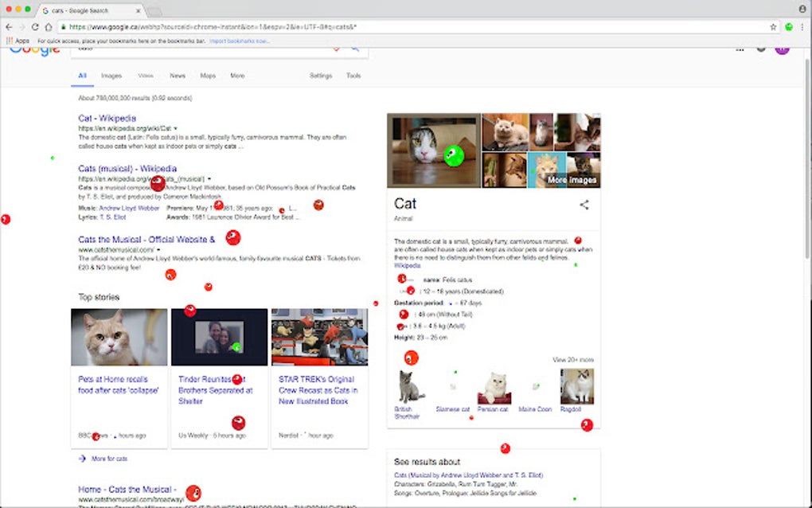This screenshot has height=508, width=812.
Task: Click the blue arrow next to More for cats
Action: [x=81, y=459]
